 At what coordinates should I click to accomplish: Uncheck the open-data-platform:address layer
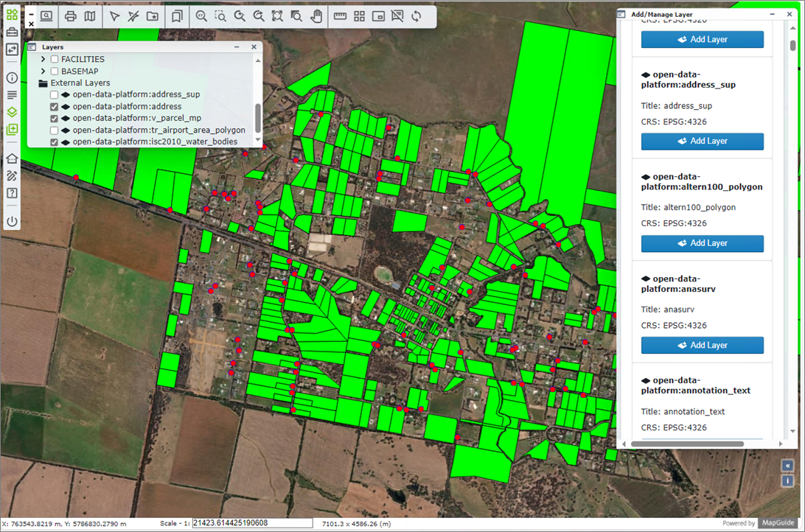55,107
